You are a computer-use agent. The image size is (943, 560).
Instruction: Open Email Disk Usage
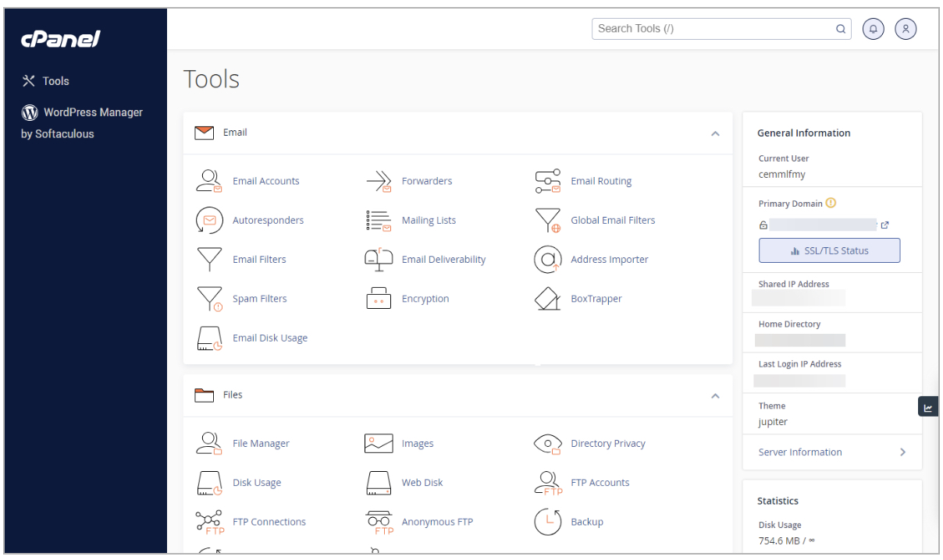[x=269, y=338]
